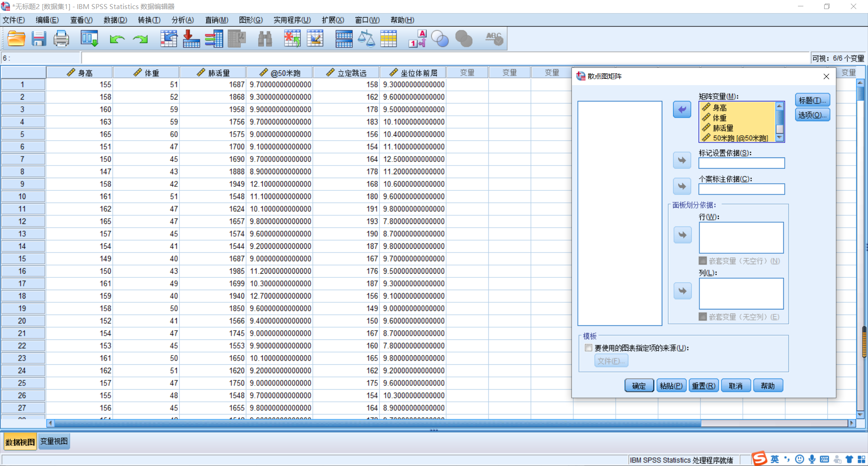The height and width of the screenshot is (466, 868).
Task: Open the 文件 menu
Action: (x=14, y=20)
